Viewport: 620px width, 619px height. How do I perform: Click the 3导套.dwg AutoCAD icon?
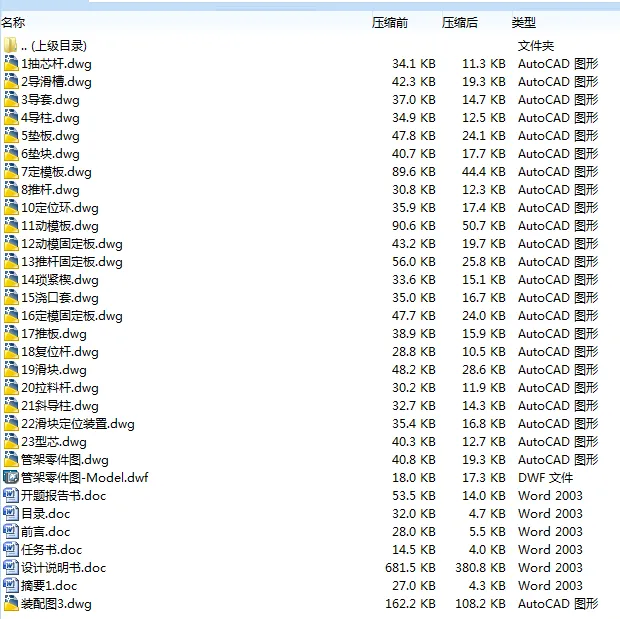click(11, 100)
